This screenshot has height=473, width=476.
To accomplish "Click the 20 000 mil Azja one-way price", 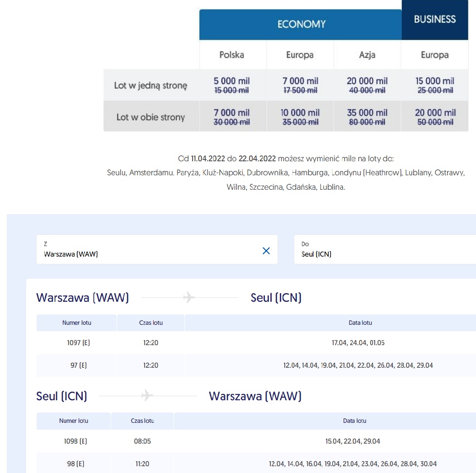I will pyautogui.click(x=368, y=81).
